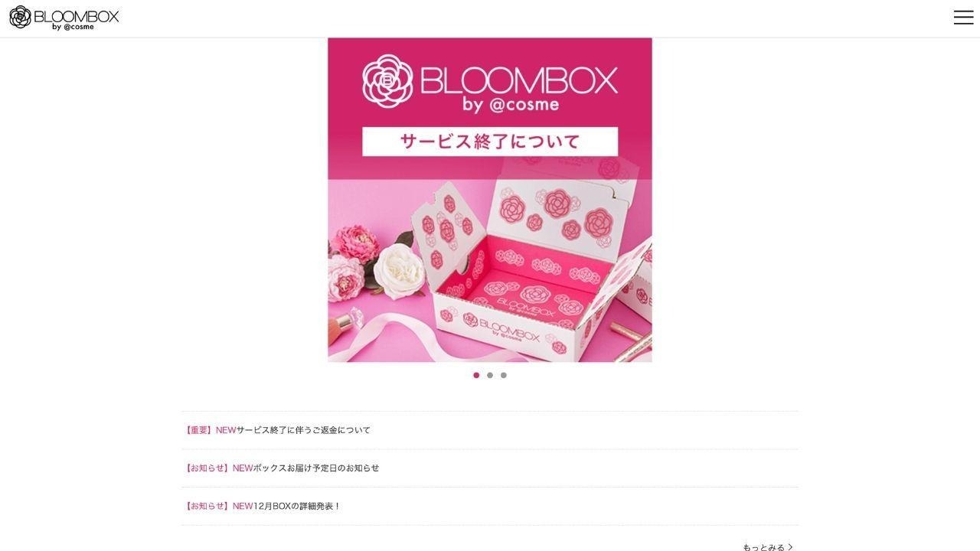The image size is (980, 551).
Task: Click the サービス終了について banner label
Action: [490, 142]
